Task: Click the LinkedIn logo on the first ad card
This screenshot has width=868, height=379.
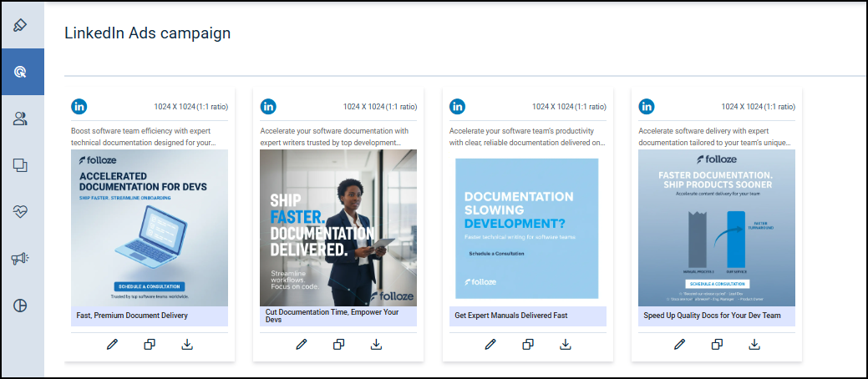Action: pos(79,106)
